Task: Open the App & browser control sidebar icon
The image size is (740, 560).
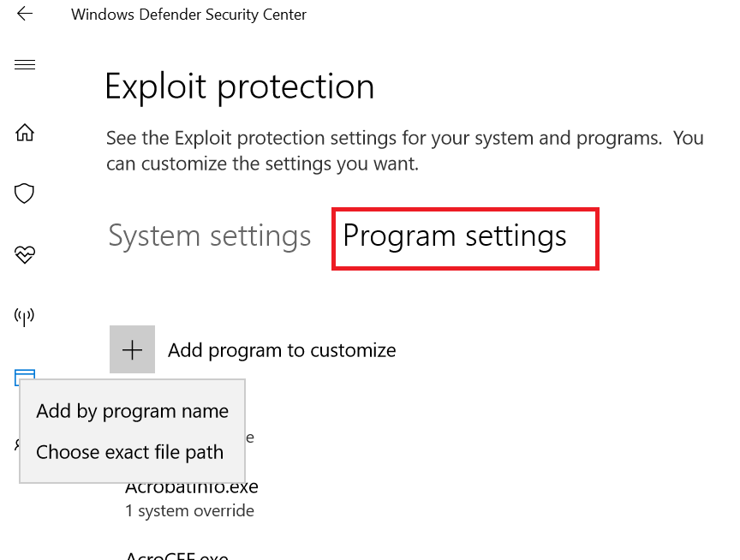Action: (24, 377)
